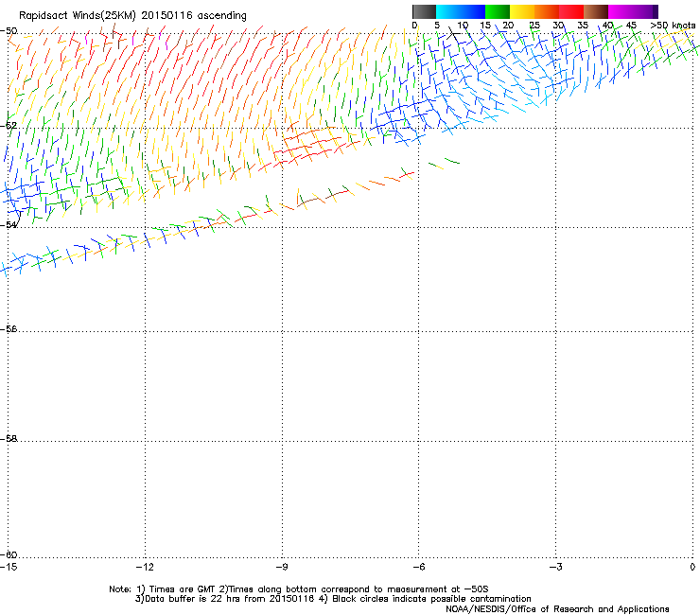
Task: Click the longitude label '-12'
Action: point(145,567)
